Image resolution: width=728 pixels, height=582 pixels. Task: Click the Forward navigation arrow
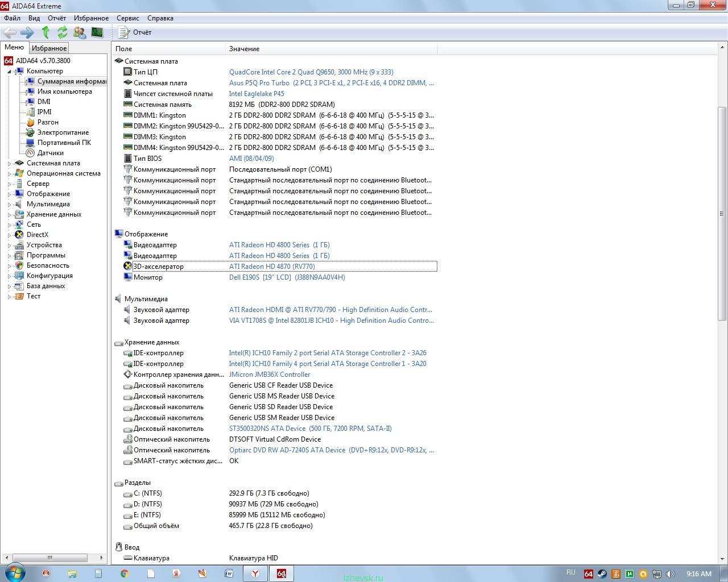(27, 32)
